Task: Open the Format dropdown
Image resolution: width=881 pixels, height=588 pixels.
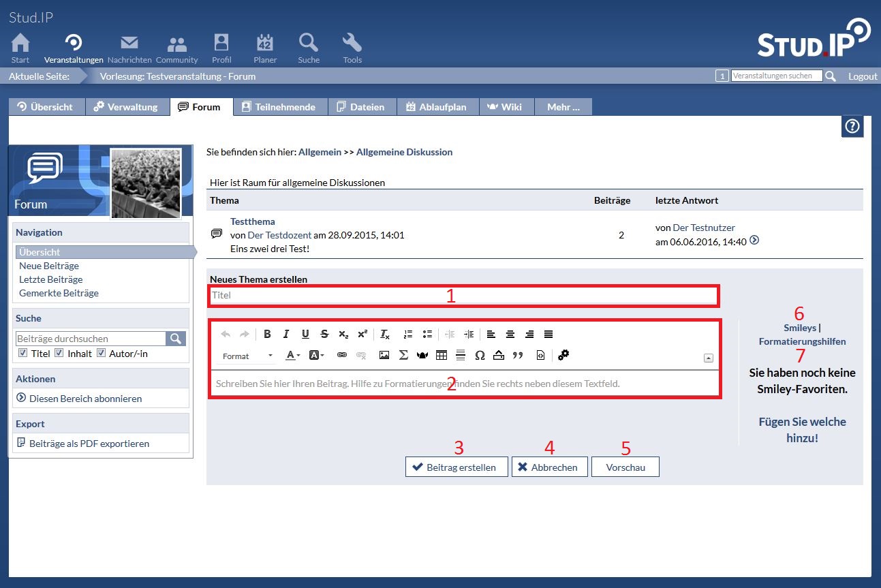Action: point(247,356)
